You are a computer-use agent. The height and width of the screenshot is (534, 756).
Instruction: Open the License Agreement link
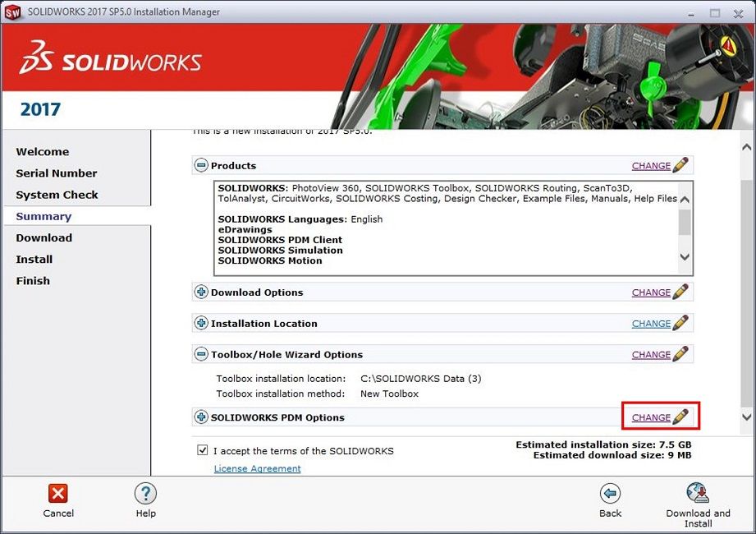point(257,468)
